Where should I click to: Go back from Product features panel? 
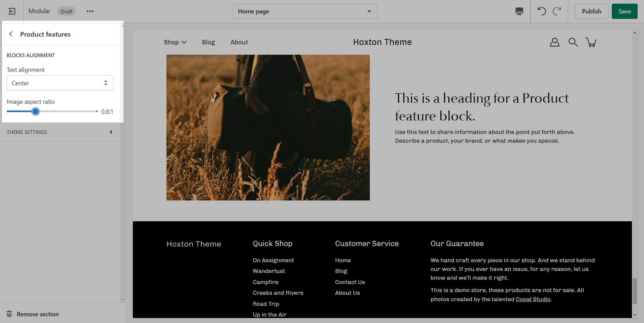[x=11, y=34]
